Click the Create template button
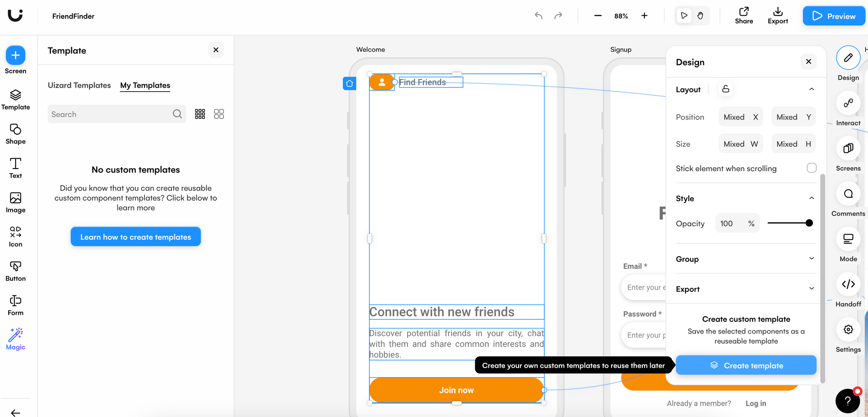Image resolution: width=868 pixels, height=417 pixels. (746, 365)
